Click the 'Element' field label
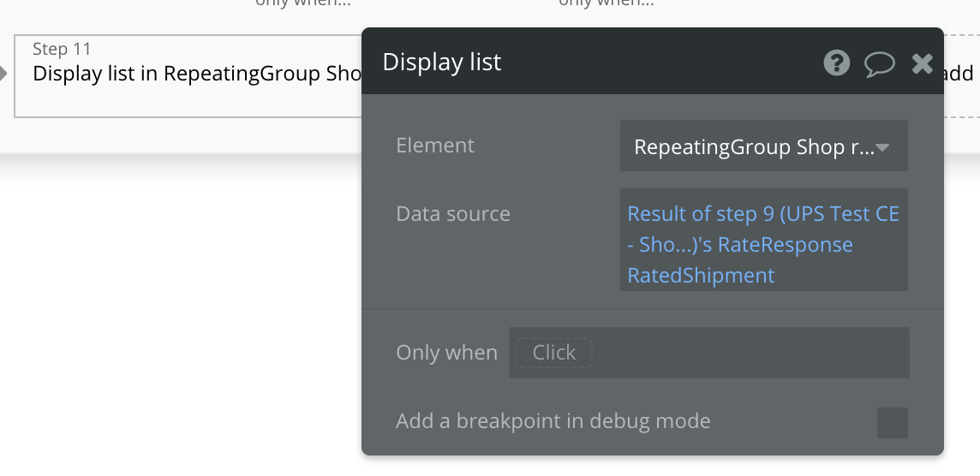The height and width of the screenshot is (476, 980). (435, 146)
